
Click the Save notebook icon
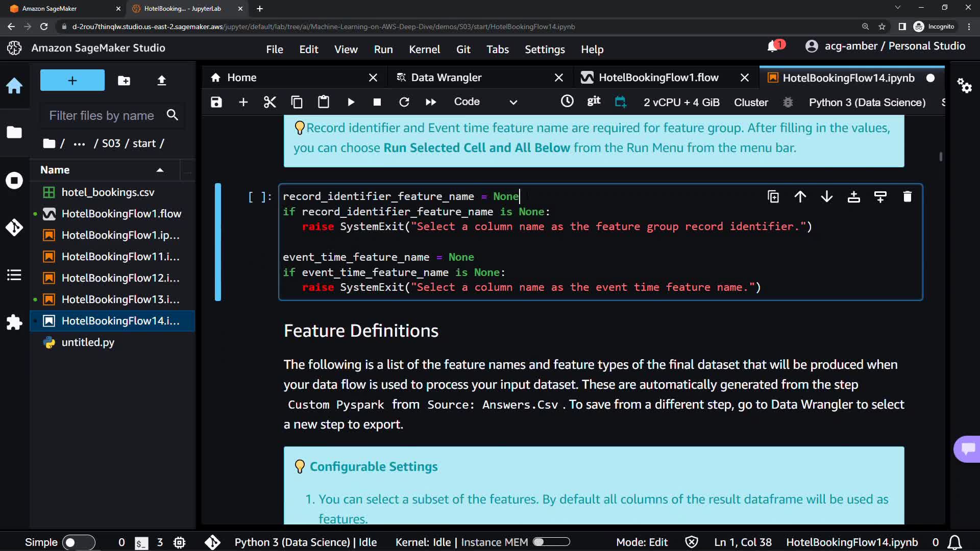[216, 102]
